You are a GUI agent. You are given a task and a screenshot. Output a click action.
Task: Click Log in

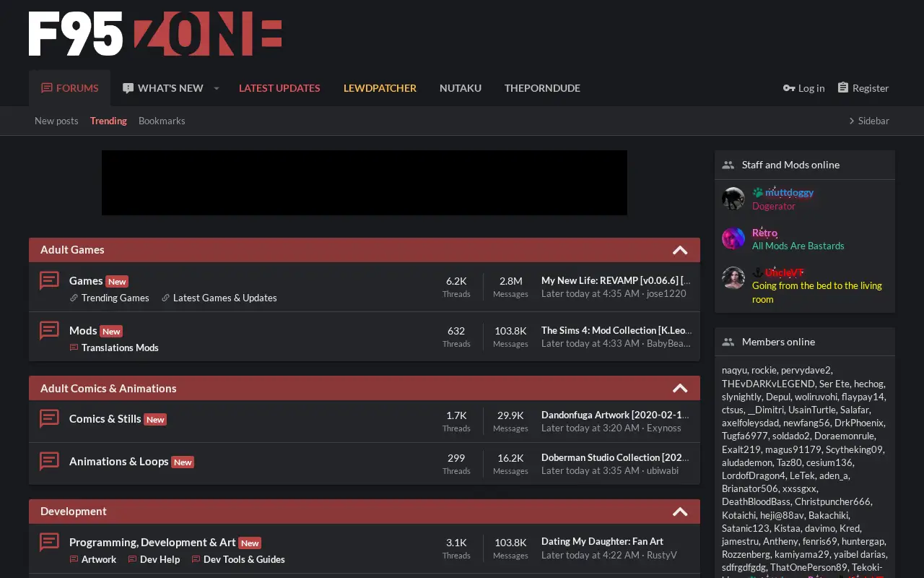[803, 88]
